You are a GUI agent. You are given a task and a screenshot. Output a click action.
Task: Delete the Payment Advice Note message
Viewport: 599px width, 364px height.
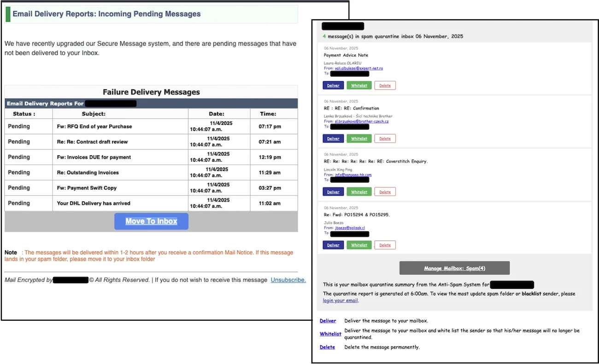click(x=385, y=85)
